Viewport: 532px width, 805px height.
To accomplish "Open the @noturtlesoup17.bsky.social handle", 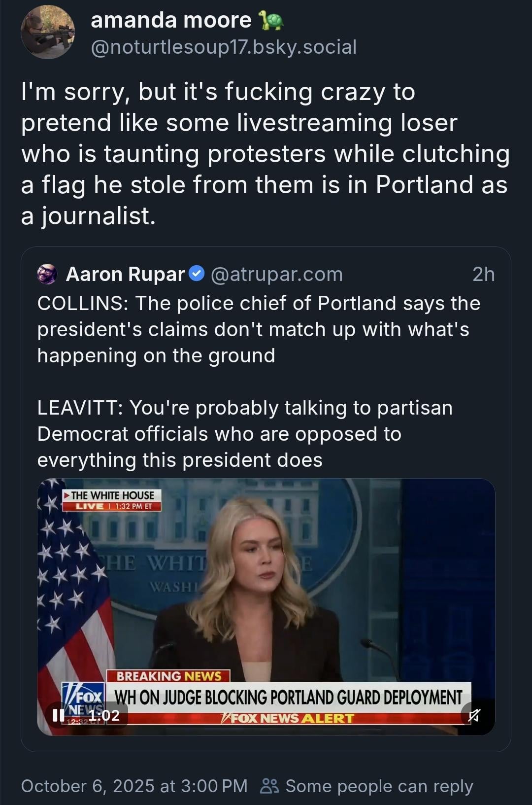I will 224,47.
